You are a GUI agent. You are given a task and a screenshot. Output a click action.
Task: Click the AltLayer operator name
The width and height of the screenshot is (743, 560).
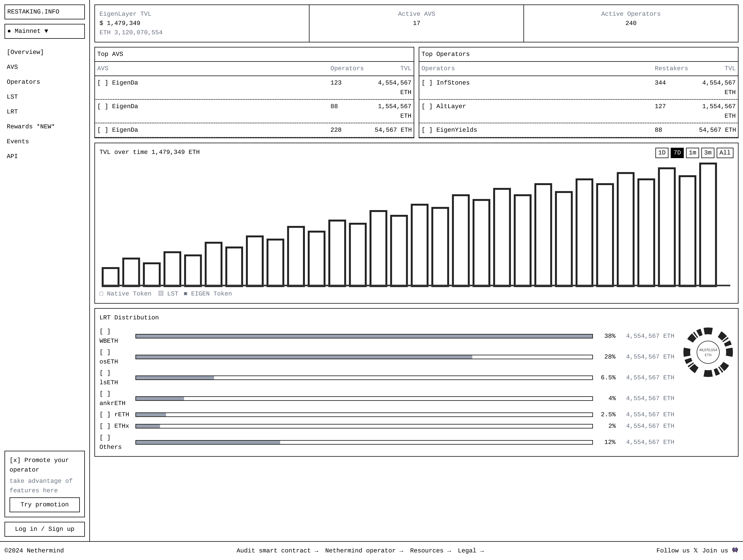[451, 106]
